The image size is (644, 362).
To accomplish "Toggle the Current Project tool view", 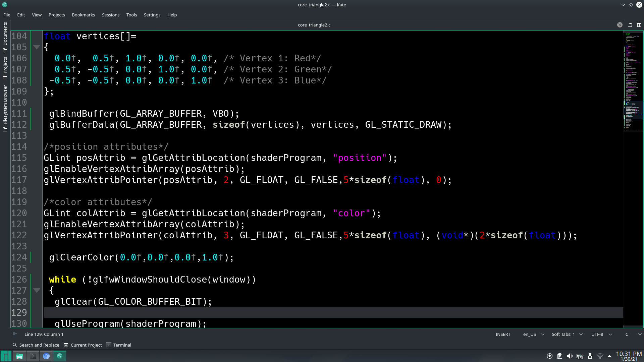I will 83,345.
